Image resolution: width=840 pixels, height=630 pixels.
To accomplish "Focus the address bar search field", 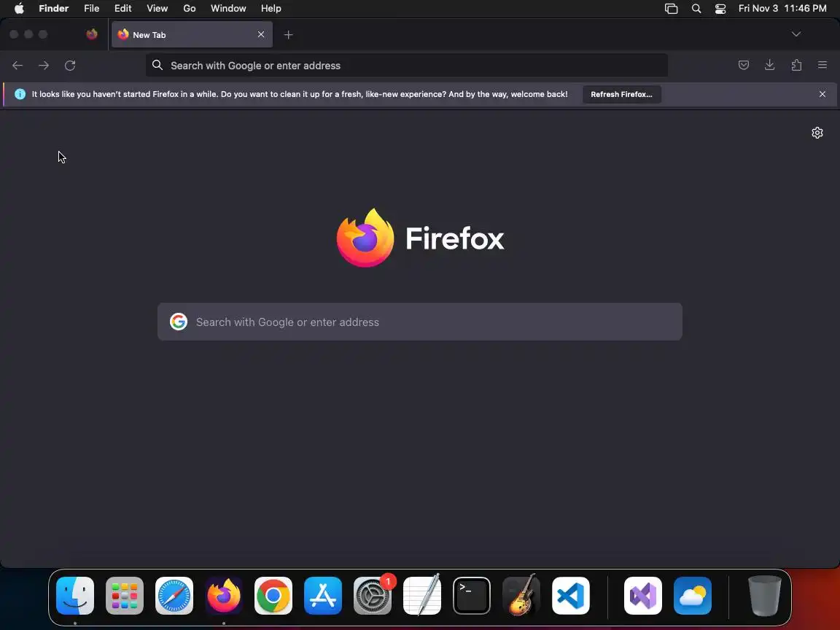I will (x=407, y=66).
